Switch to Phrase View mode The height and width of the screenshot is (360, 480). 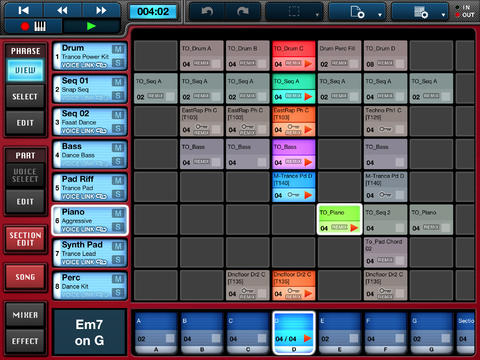[25, 70]
